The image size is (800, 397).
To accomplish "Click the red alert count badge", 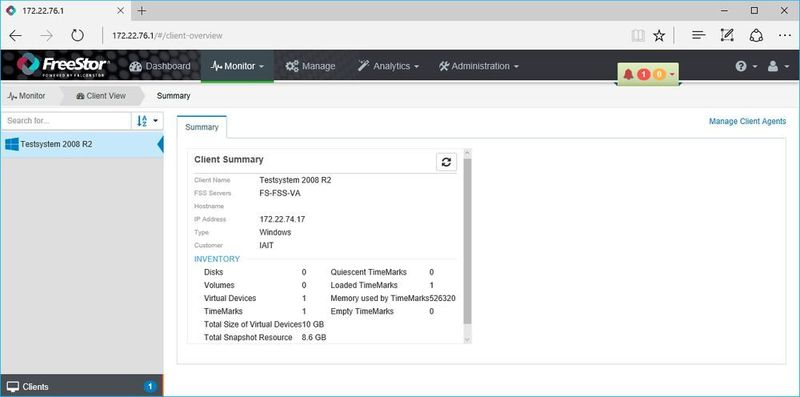I will coord(643,75).
